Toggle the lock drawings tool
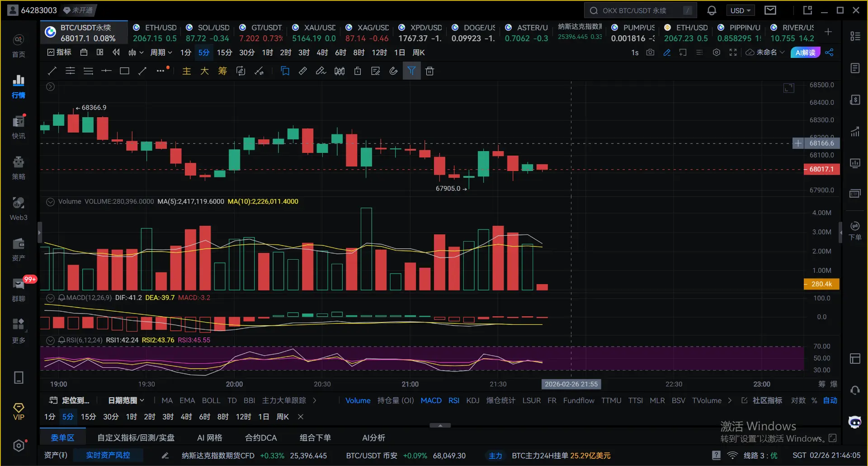This screenshot has height=466, width=868. (357, 71)
